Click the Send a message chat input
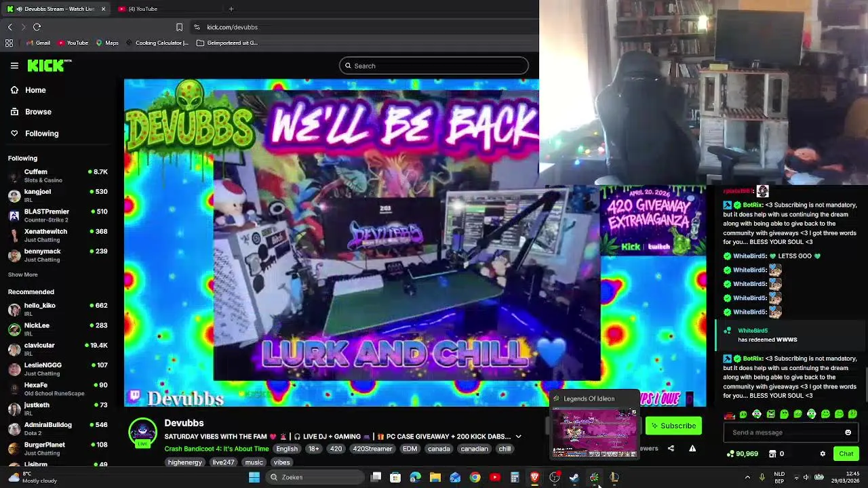868x488 pixels. (x=791, y=432)
